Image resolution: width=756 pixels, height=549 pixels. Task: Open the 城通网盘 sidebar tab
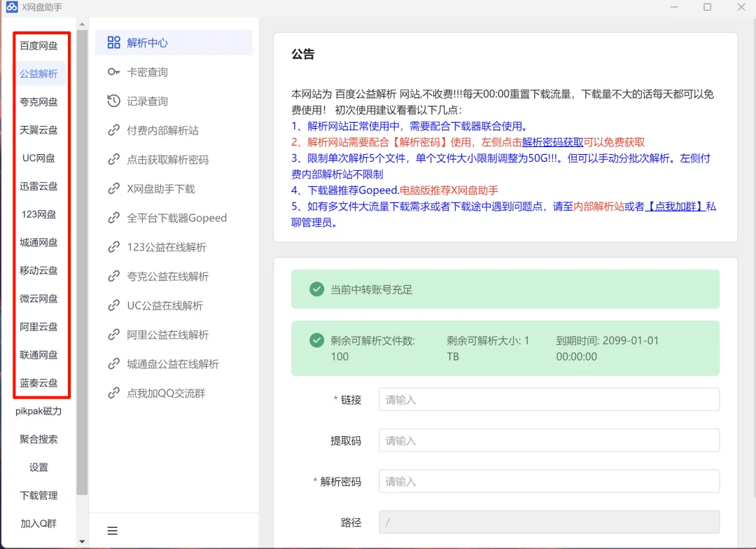(38, 242)
